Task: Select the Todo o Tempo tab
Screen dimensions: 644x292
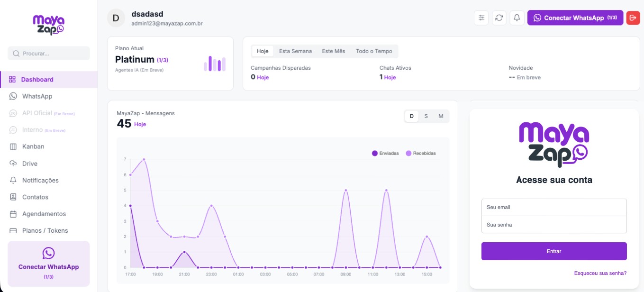Action: tap(374, 51)
